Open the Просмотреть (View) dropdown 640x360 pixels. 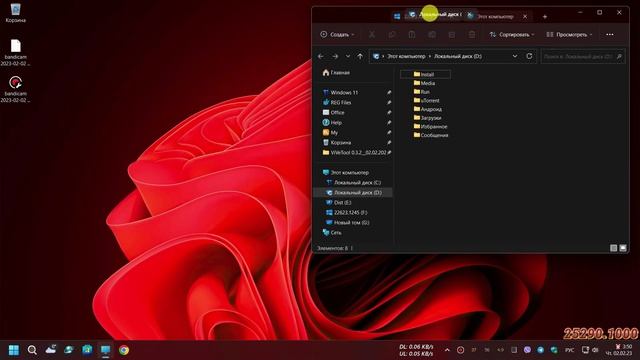pyautogui.click(x=569, y=35)
